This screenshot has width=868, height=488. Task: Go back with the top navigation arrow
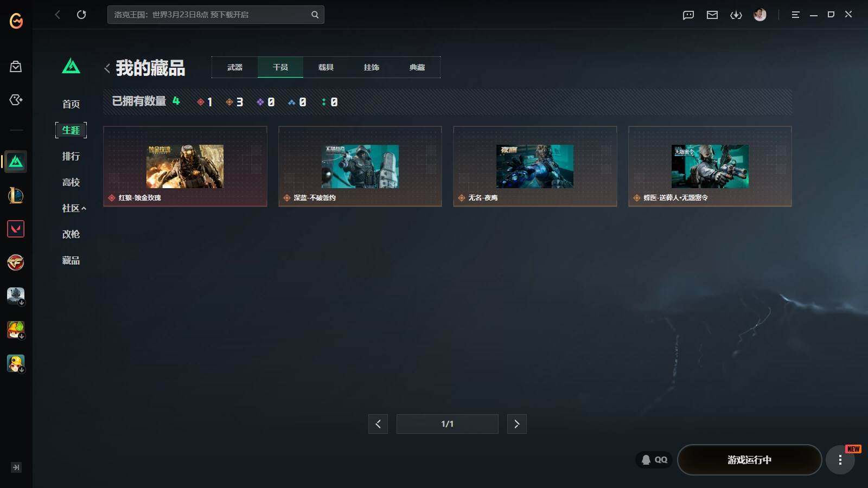(x=58, y=15)
